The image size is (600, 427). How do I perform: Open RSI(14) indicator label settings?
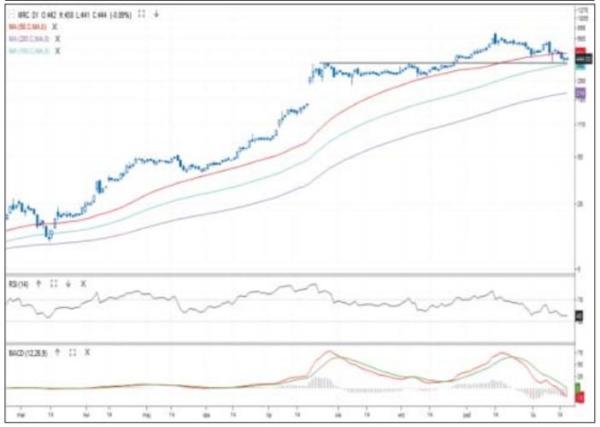(x=18, y=284)
